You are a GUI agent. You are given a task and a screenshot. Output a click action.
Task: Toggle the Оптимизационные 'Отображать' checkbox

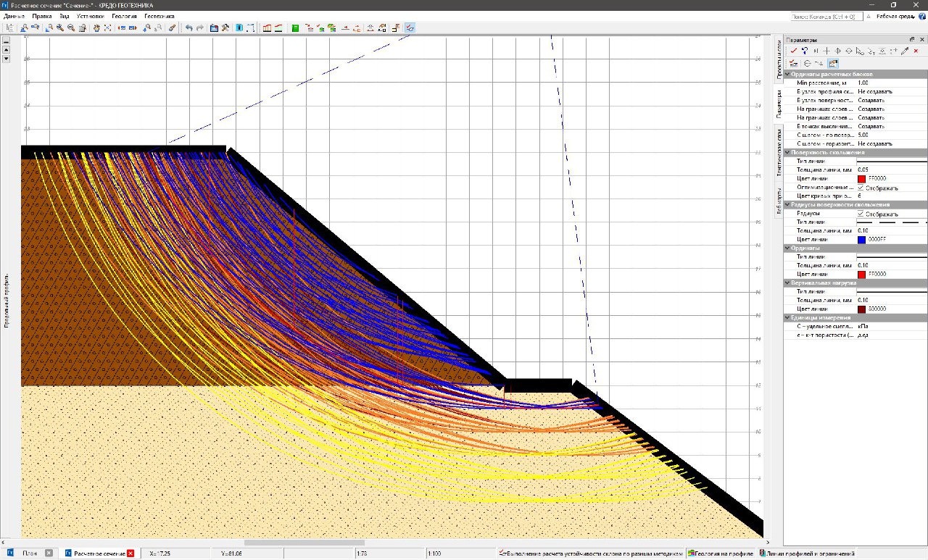pos(861,188)
